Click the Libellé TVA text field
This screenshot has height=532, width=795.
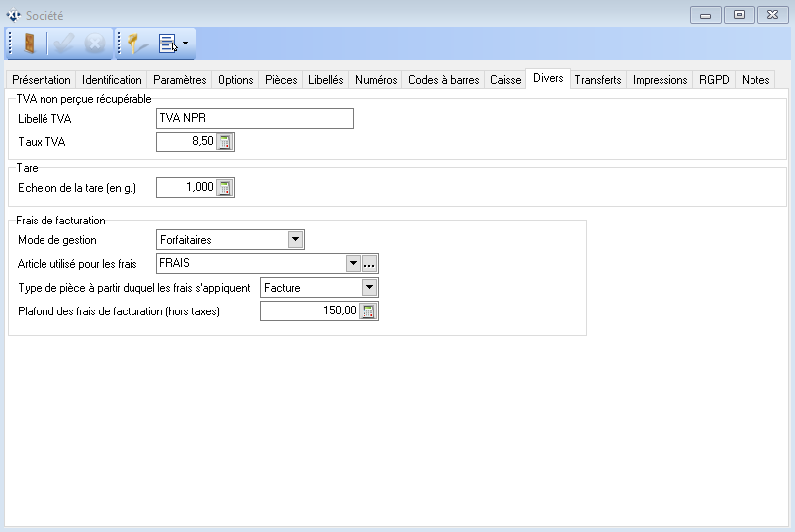pos(254,119)
